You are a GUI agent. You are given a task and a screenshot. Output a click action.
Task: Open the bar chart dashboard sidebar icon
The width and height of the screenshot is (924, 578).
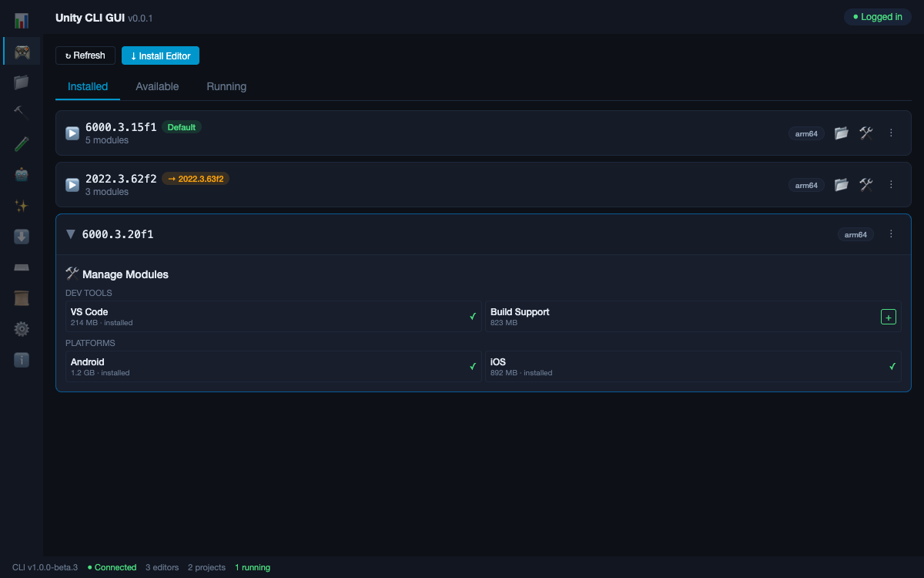[x=22, y=21]
